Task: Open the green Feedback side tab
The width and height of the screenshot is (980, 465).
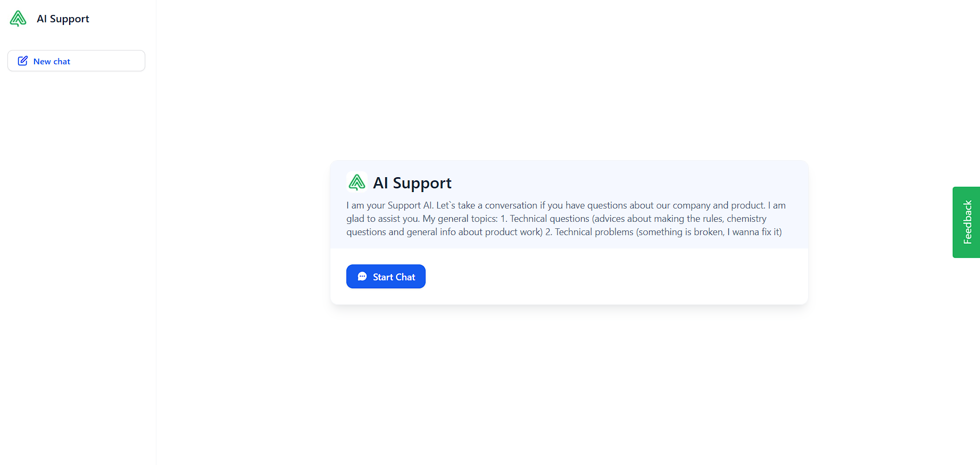Action: pyautogui.click(x=966, y=222)
